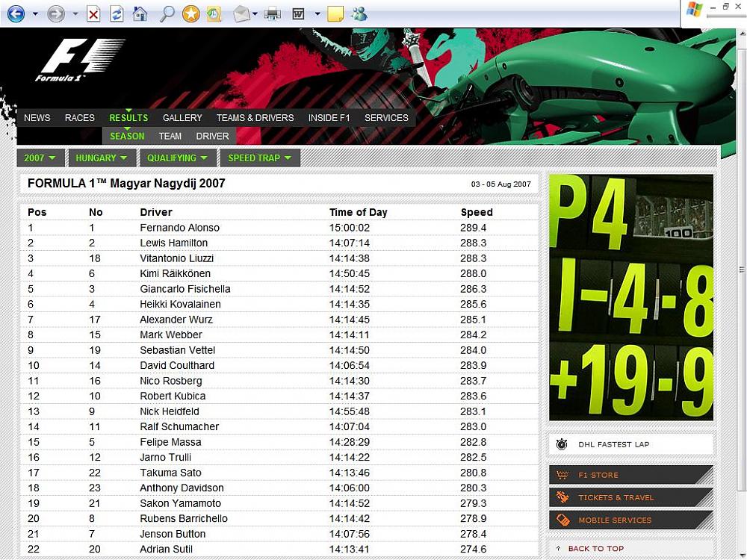
Task: Click the Mobile Services phone icon
Action: pyautogui.click(x=562, y=520)
